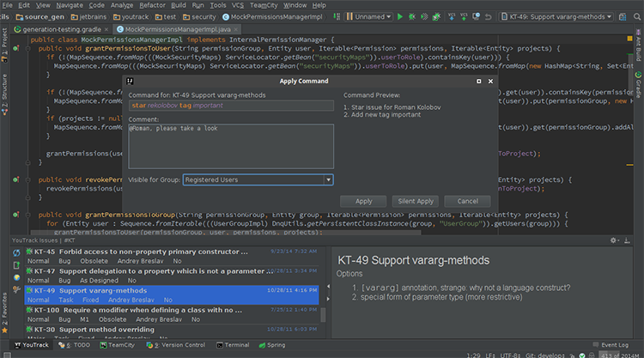This screenshot has height=358, width=644.
Task: Open the YouTrack settings wrench icon
Action: (x=16, y=289)
